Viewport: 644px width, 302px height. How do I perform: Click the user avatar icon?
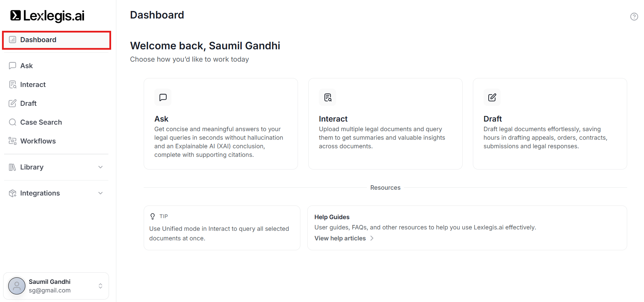(17, 286)
